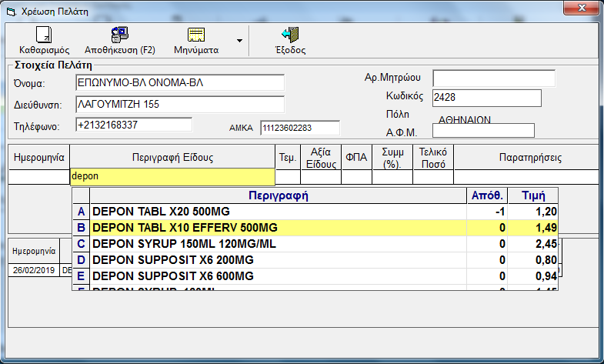Screen dimensions: 604x364
Task: Click the Απόθ. stock column header
Action: 487,195
